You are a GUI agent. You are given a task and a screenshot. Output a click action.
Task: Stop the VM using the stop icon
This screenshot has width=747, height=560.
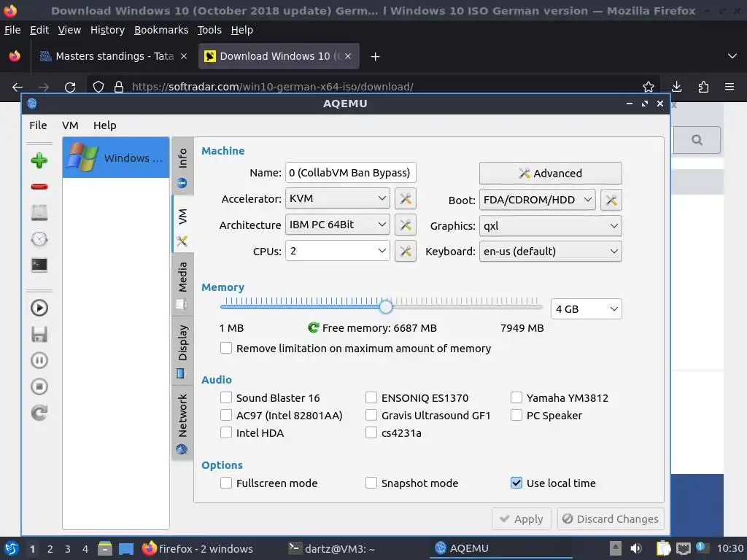[x=39, y=386]
